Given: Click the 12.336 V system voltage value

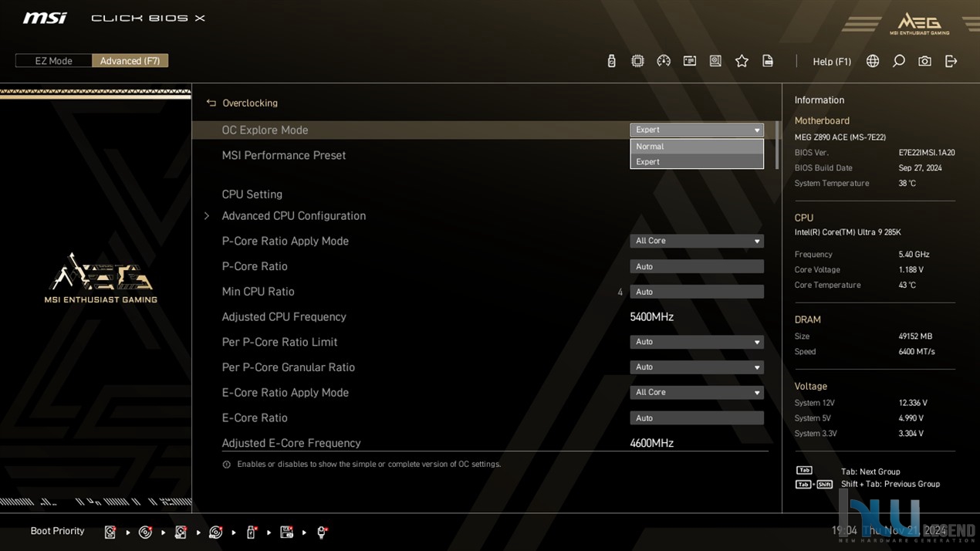Looking at the screenshot, I should click(x=913, y=403).
